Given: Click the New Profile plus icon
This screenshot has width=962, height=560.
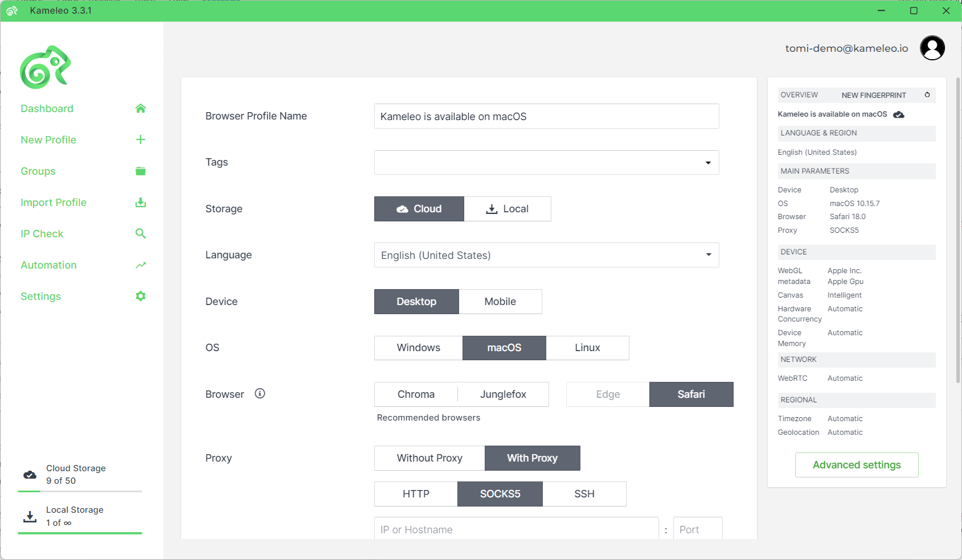Looking at the screenshot, I should (141, 139).
